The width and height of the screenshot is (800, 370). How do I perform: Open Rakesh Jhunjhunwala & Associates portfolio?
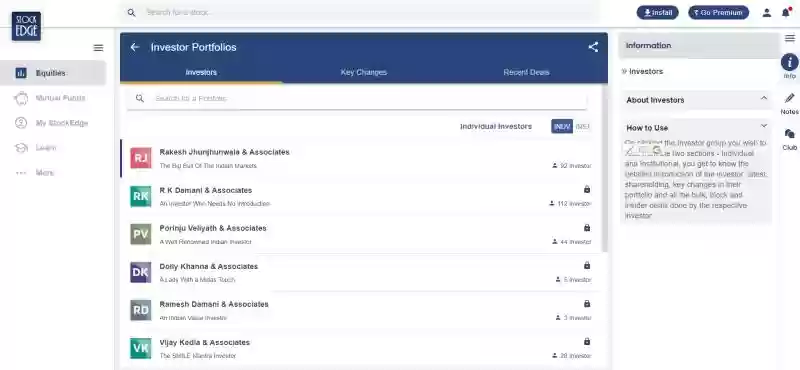click(x=360, y=158)
